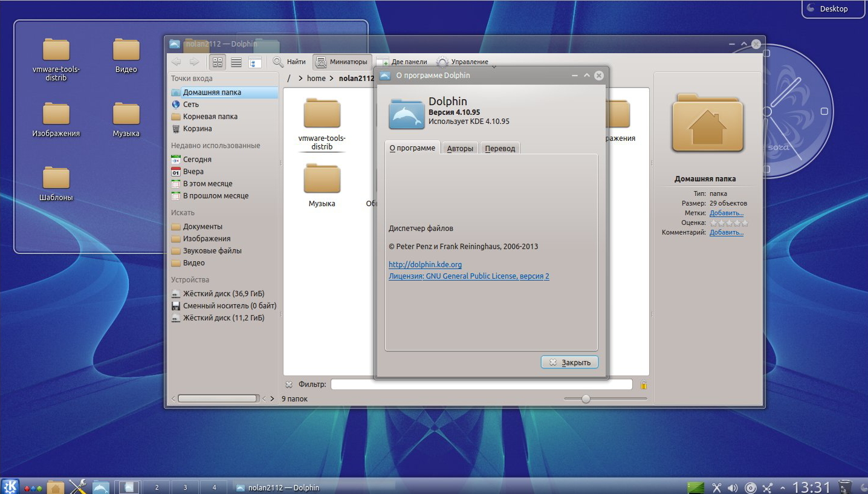Screen dimensions: 868x494
Task: Toggle the filter lock icon
Action: [x=643, y=384]
